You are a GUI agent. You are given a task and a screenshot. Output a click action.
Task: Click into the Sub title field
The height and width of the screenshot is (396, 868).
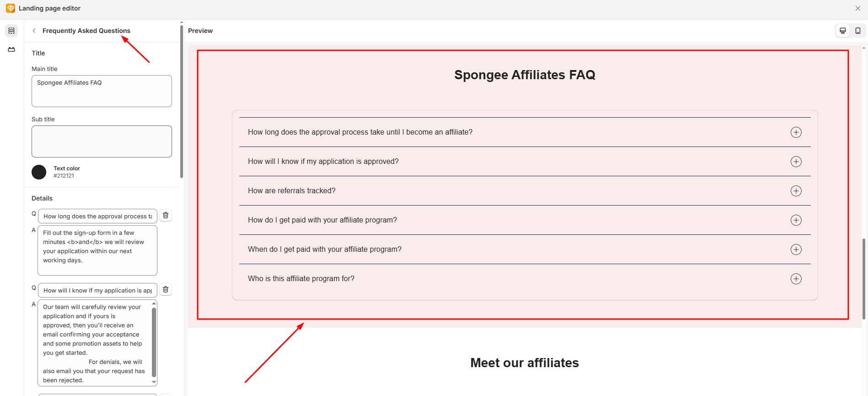(x=102, y=141)
